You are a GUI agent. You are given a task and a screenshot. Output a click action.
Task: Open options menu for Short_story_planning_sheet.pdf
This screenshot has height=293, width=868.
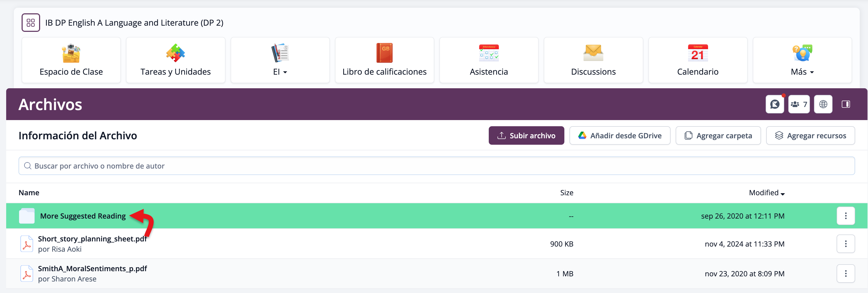(x=845, y=244)
